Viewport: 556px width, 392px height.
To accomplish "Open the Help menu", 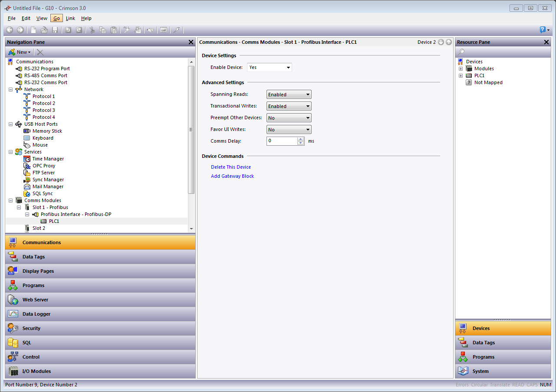I will pos(86,18).
